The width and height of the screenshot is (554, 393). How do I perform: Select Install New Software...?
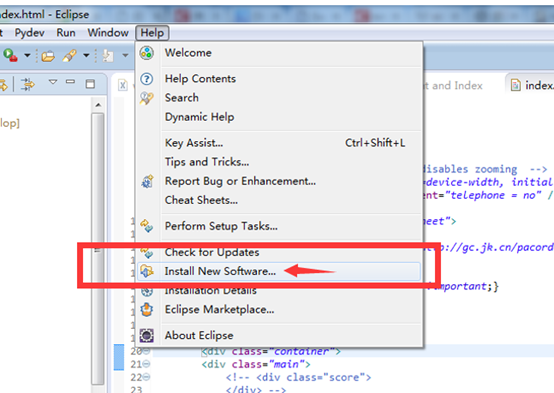(x=279, y=271)
